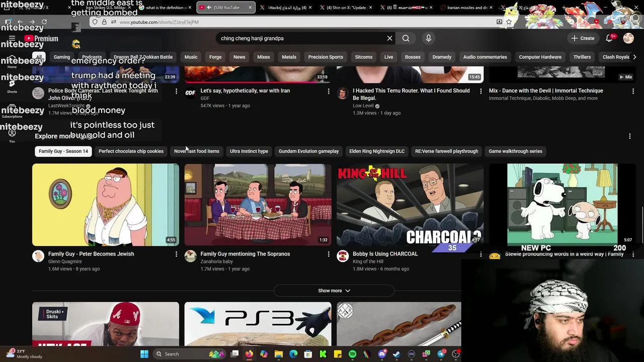The image size is (644, 362).
Task: Open the King of the Hill CHARCOAL thumbnail
Action: 410,205
